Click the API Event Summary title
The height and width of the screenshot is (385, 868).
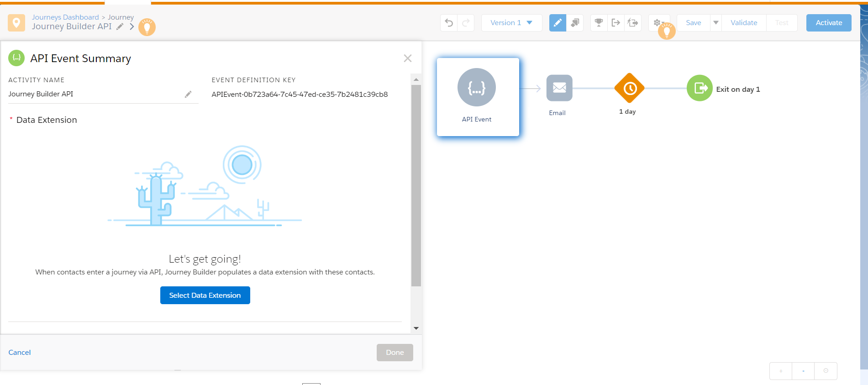[81, 58]
